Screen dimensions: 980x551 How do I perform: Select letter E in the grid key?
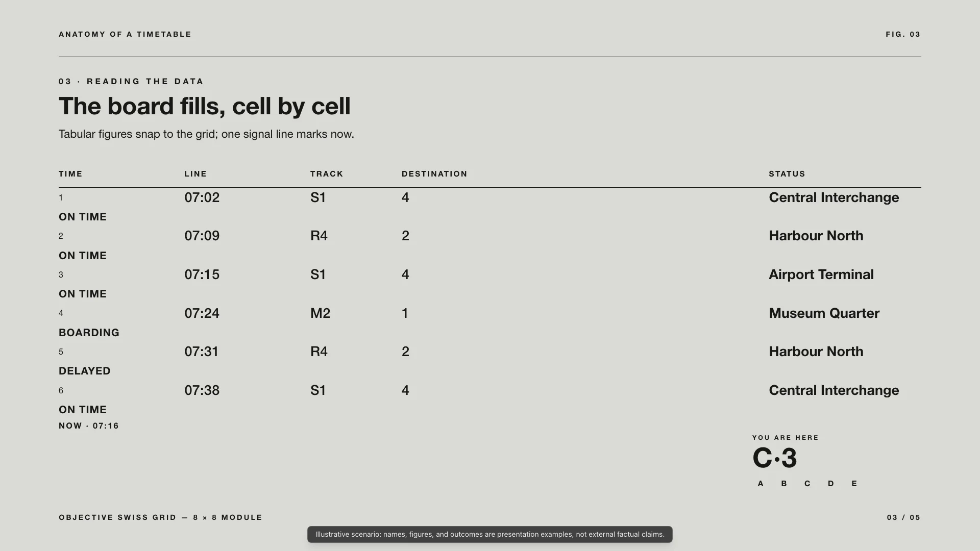click(854, 484)
